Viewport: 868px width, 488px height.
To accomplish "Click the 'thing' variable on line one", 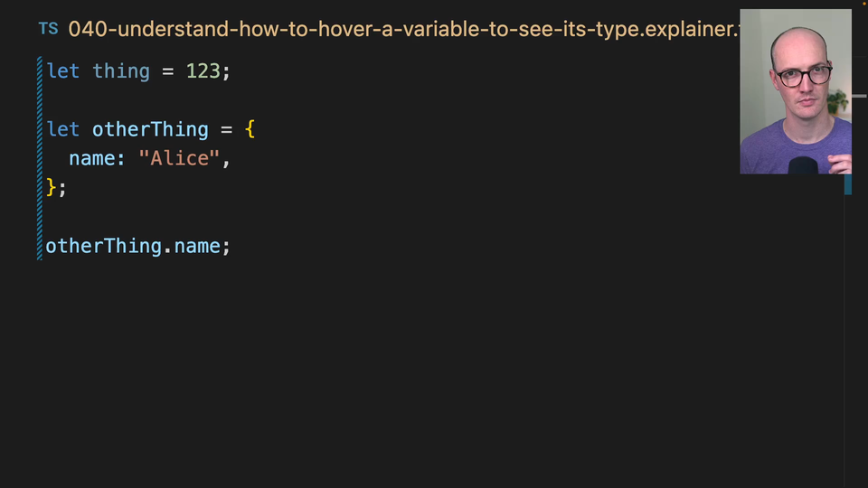I will pyautogui.click(x=121, y=70).
